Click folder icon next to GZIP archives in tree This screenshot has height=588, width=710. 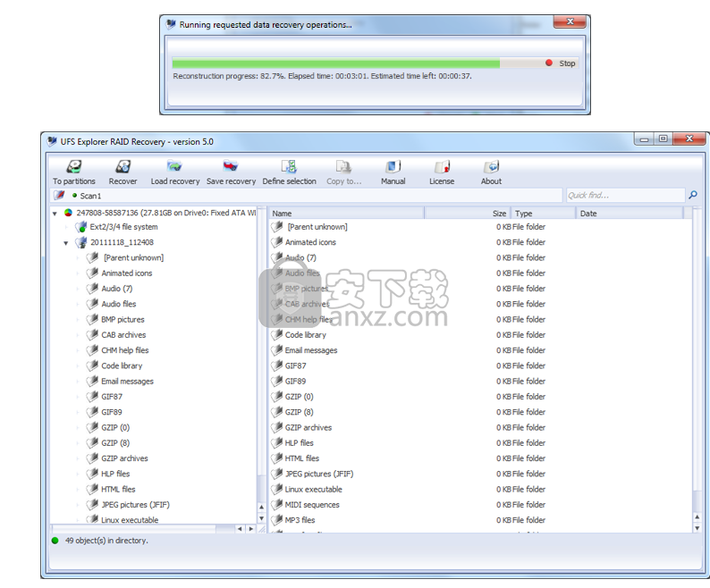click(92, 458)
